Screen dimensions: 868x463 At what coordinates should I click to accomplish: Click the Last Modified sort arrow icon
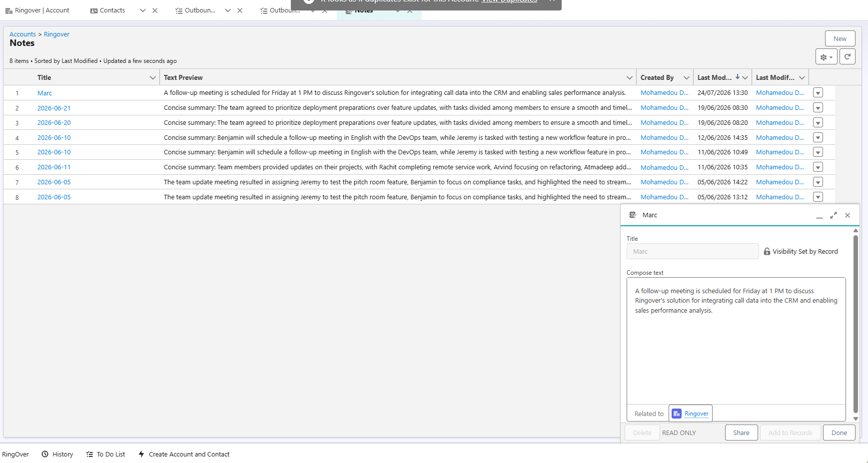pos(738,77)
